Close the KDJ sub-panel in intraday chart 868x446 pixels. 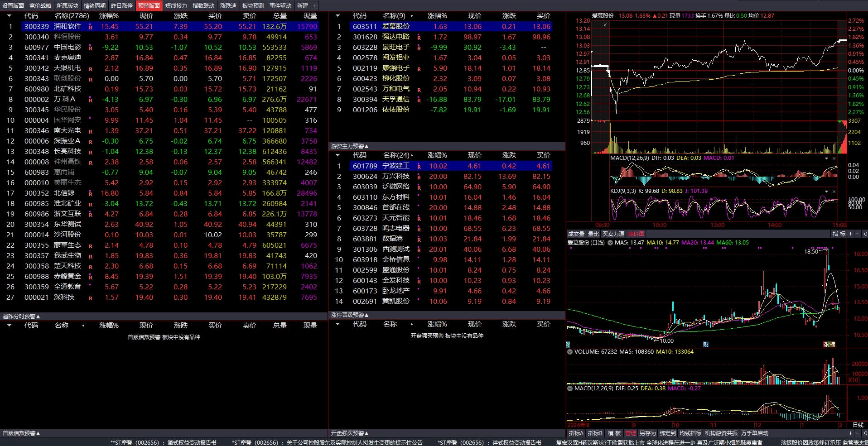[834, 192]
